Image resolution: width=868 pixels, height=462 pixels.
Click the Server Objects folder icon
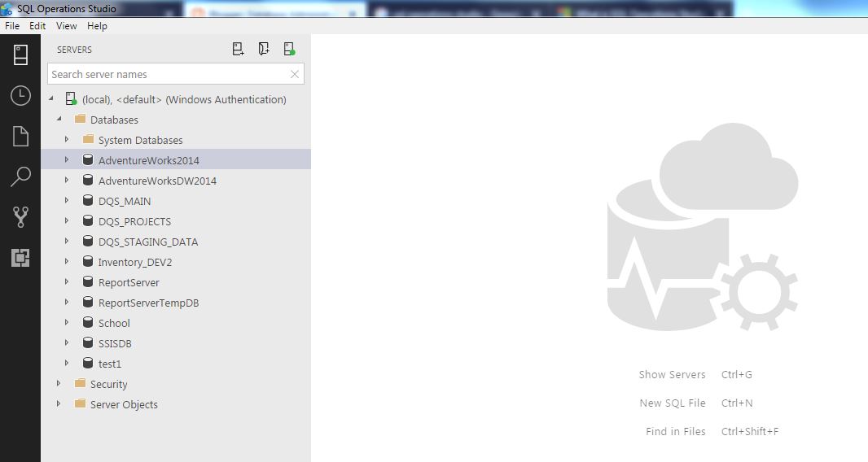[80, 404]
